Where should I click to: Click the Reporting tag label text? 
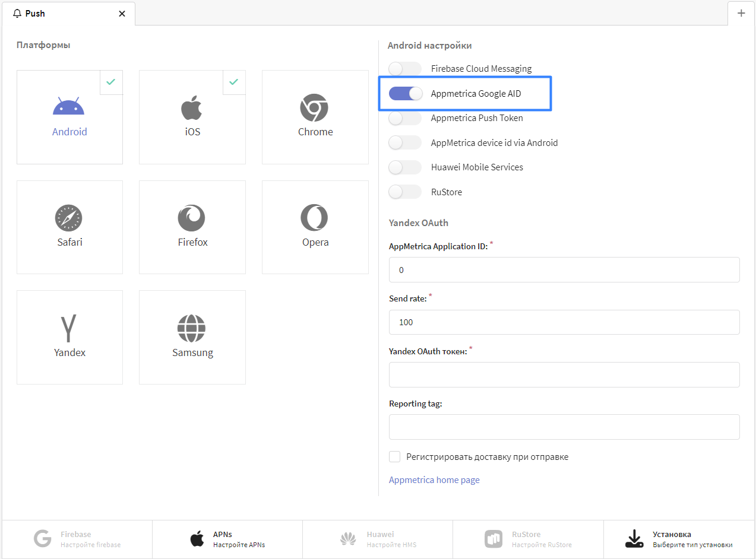(416, 404)
